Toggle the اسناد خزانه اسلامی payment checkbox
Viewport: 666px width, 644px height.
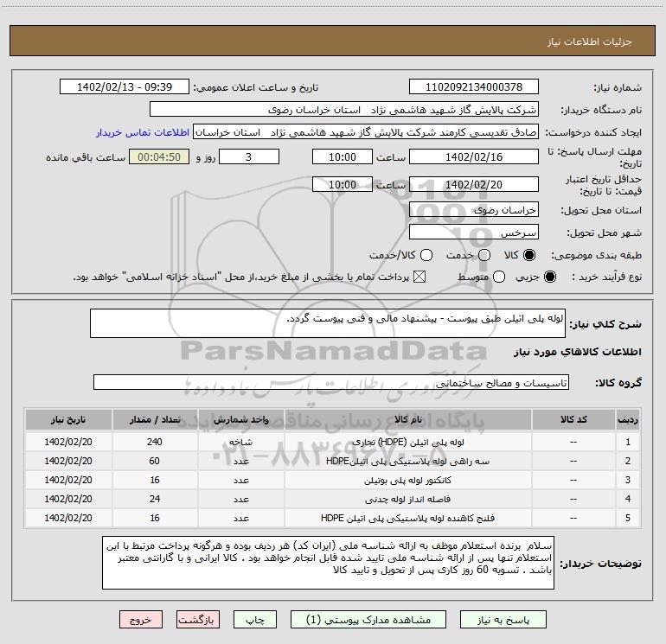[419, 277]
